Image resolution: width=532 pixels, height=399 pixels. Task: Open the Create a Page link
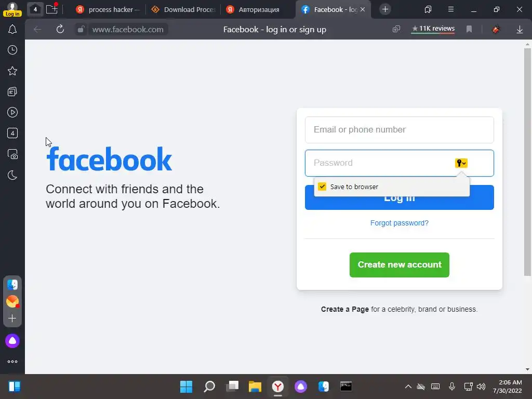pyautogui.click(x=345, y=309)
